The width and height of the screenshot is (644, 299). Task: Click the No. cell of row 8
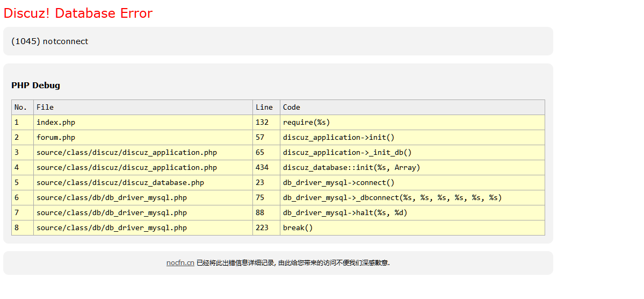[x=23, y=228]
